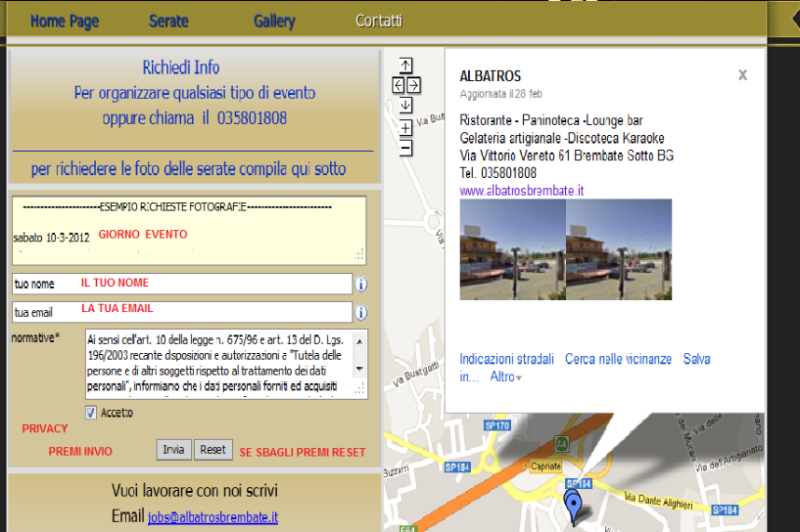Open the second Albatros street view thumbnail
This screenshot has height=532, width=800.
point(619,249)
